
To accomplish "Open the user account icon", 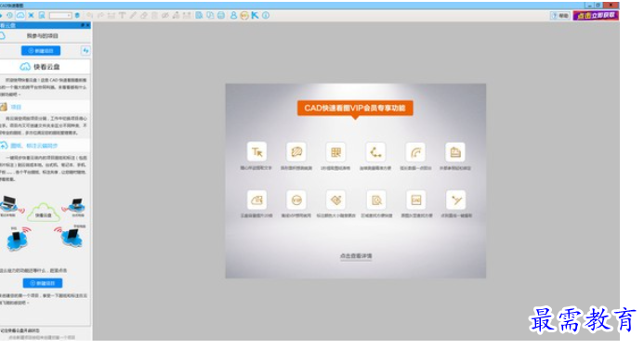I will point(233,15).
